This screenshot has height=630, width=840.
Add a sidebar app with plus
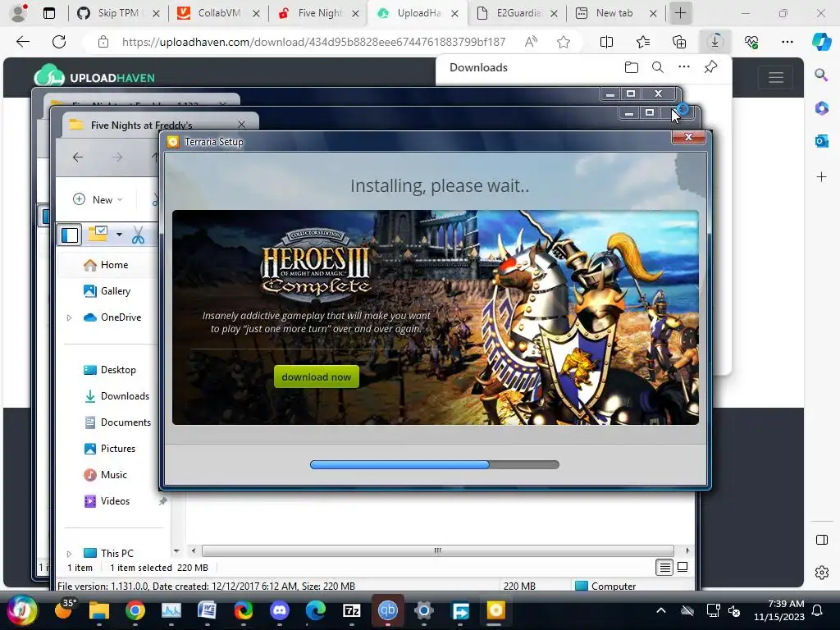point(821,177)
